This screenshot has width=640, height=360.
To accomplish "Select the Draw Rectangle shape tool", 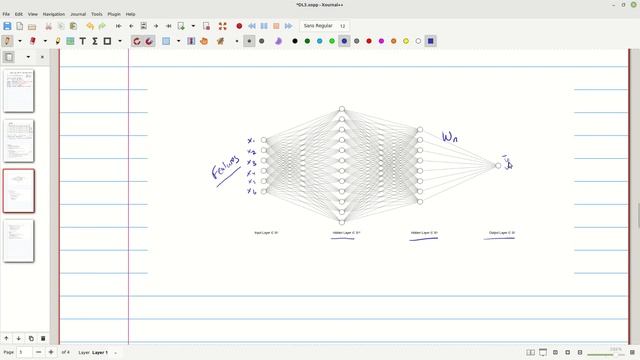I will coord(107,41).
